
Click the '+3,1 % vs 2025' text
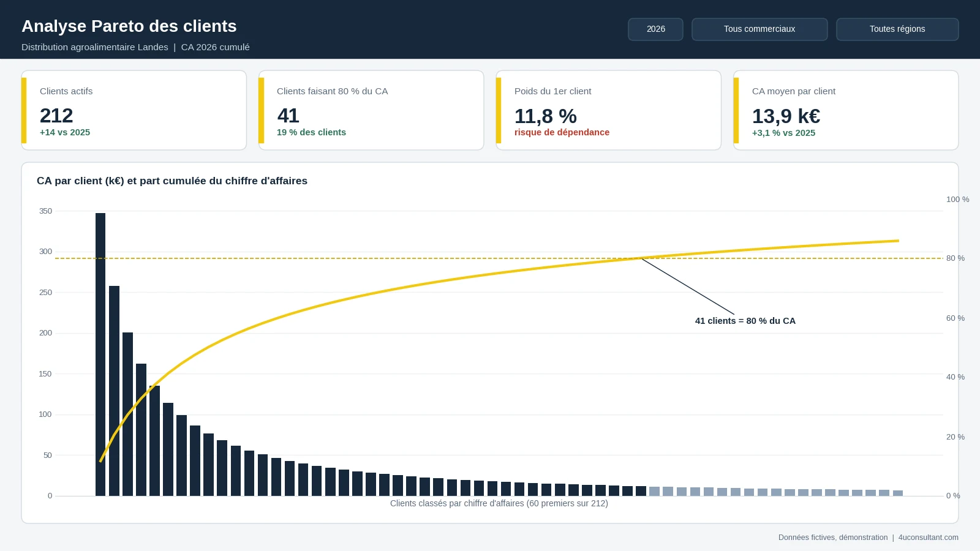point(783,133)
